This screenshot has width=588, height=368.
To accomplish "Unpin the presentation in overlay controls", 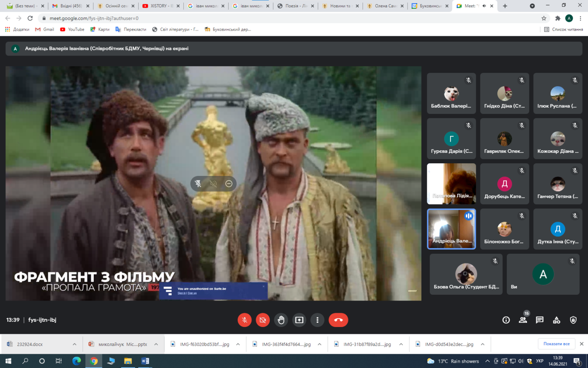I will pos(198,184).
